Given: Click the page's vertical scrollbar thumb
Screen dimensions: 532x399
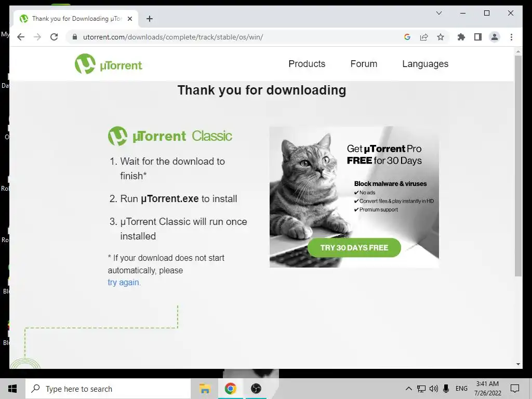Looking at the screenshot, I should pyautogui.click(x=518, y=166).
